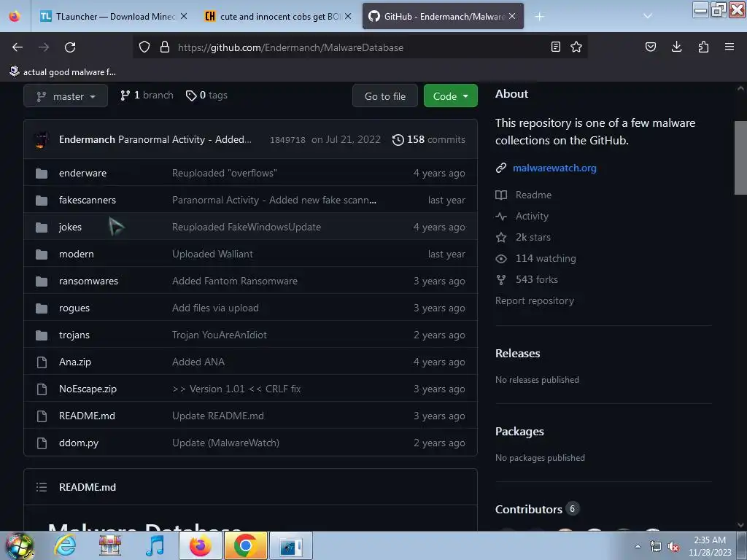The height and width of the screenshot is (560, 747).
Task: Toggle reader view icon in address bar
Action: [x=555, y=47]
